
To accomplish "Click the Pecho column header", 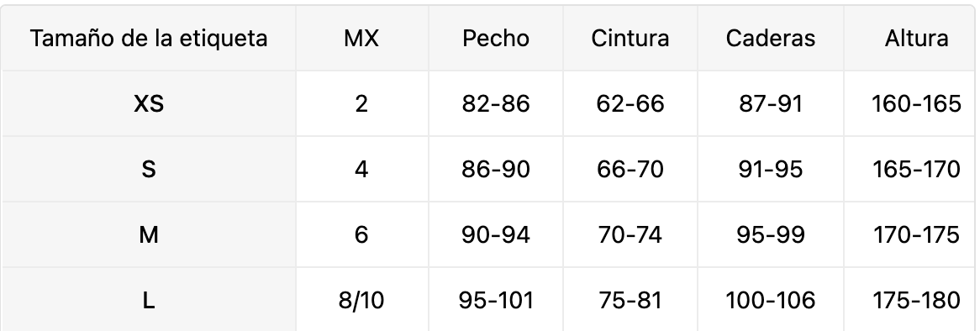I will click(496, 39).
